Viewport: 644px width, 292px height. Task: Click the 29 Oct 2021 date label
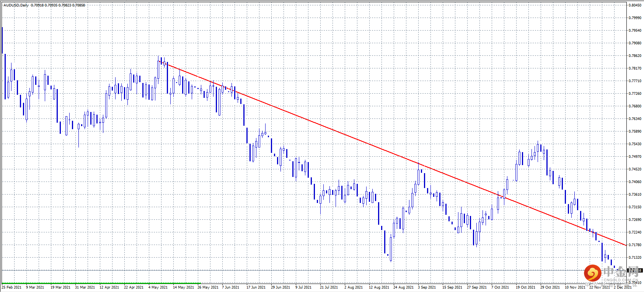pyautogui.click(x=550, y=287)
